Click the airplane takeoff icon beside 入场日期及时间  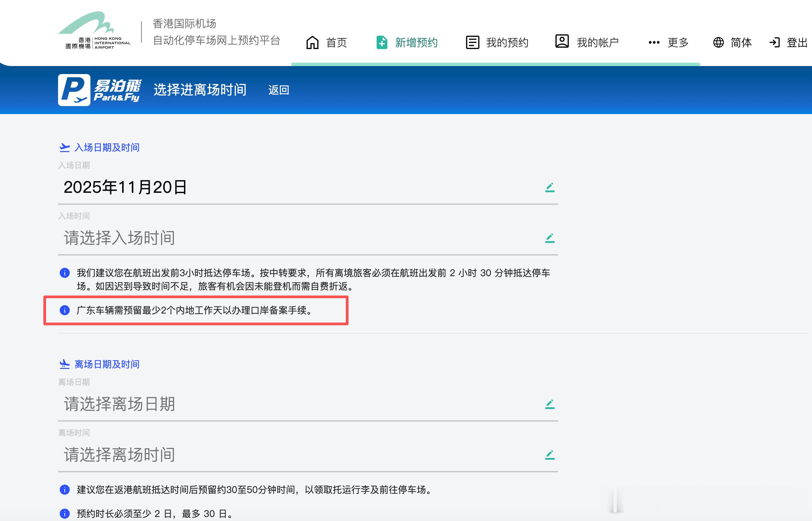pyautogui.click(x=65, y=146)
